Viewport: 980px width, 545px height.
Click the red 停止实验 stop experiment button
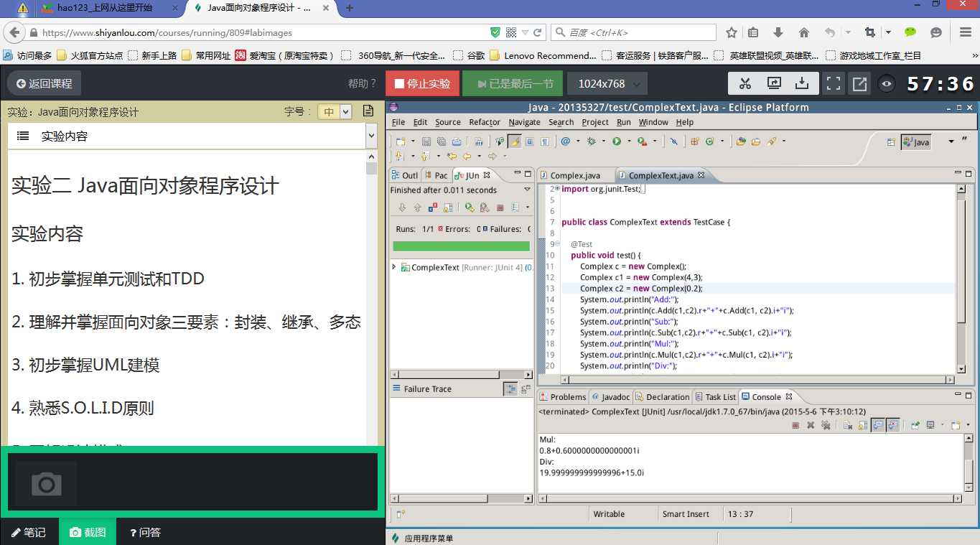tap(422, 83)
